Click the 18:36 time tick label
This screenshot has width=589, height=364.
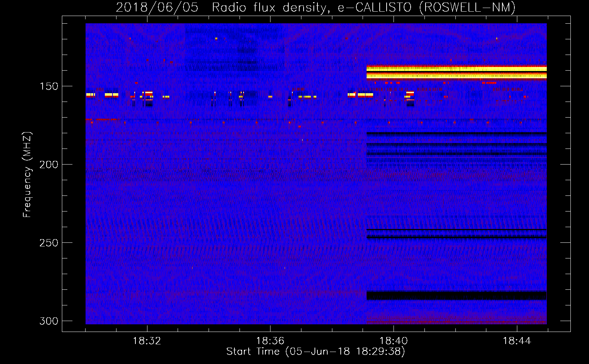tap(270, 341)
